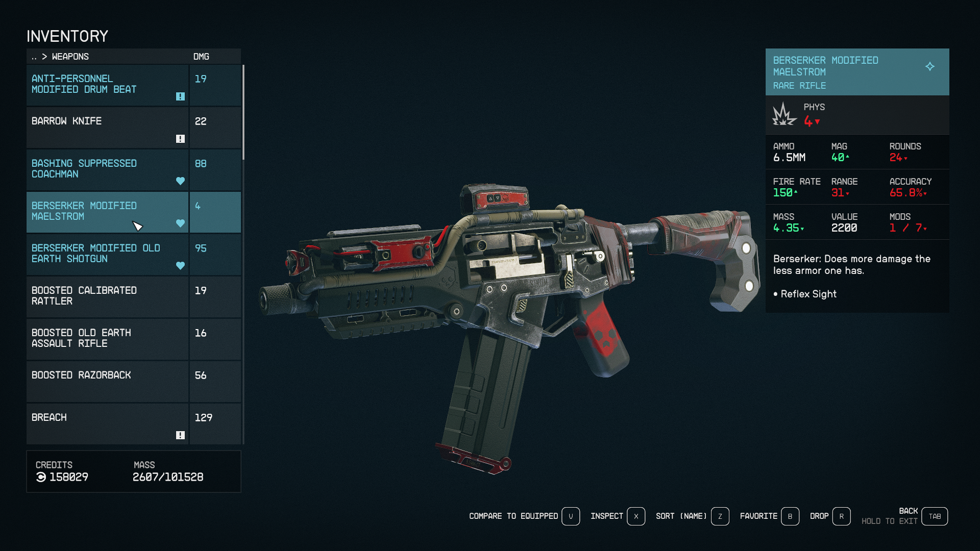
Task: Click the FAVORITE B button
Action: [790, 516]
